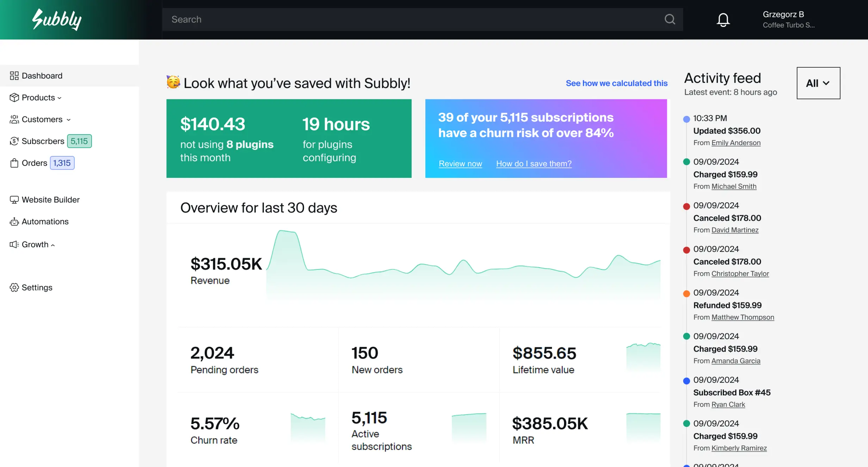Click the Updated $356.00 event
The width and height of the screenshot is (868, 467).
(x=727, y=131)
